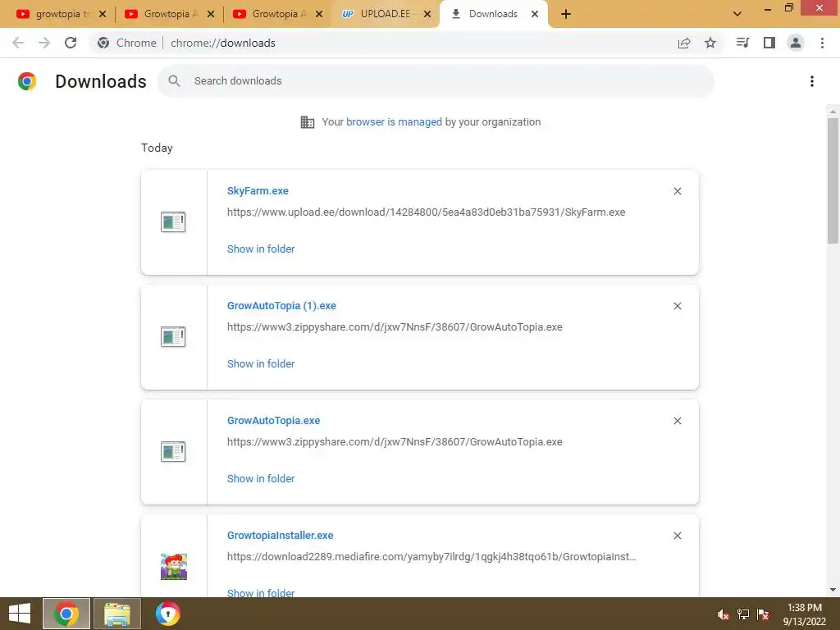
Task: Click GrowAutoTopia (1).exe file icon
Action: click(x=173, y=336)
